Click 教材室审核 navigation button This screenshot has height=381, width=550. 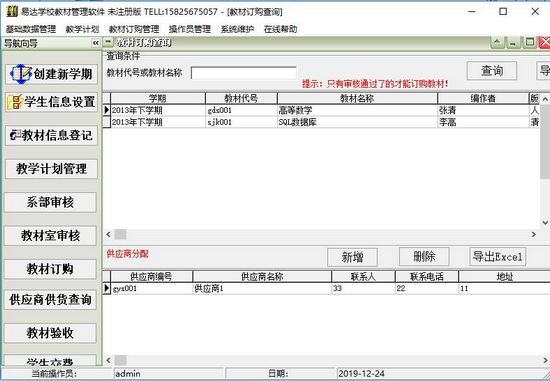[50, 236]
